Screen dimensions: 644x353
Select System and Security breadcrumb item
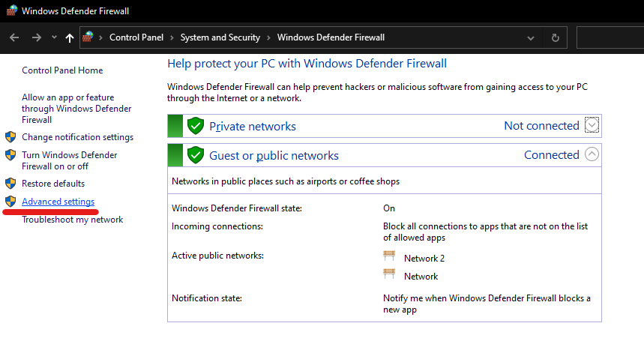(220, 37)
